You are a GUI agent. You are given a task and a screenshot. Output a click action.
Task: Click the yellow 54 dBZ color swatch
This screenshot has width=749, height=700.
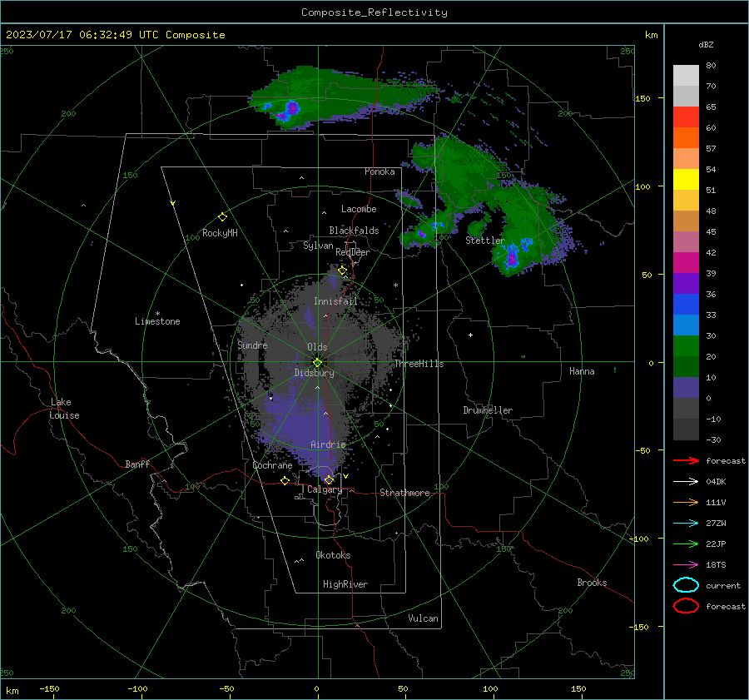tap(686, 180)
